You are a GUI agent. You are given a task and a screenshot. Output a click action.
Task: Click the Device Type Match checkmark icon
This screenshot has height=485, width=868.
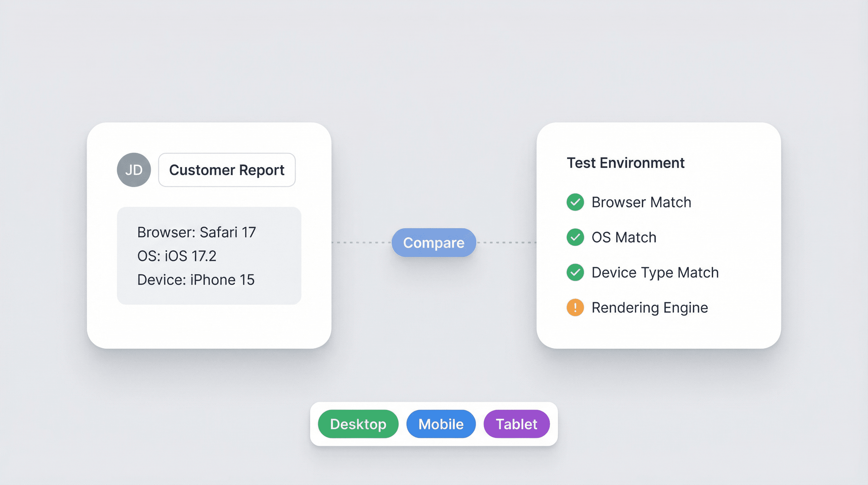(575, 272)
